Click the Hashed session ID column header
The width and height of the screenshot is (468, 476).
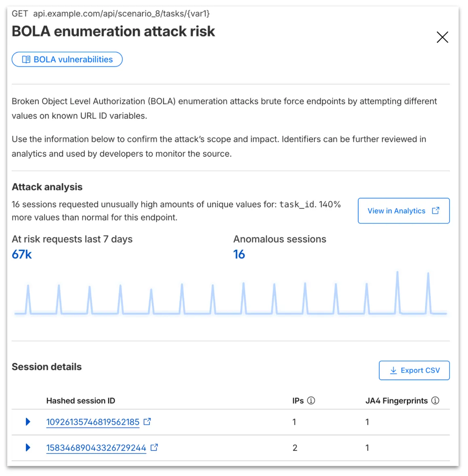point(81,400)
